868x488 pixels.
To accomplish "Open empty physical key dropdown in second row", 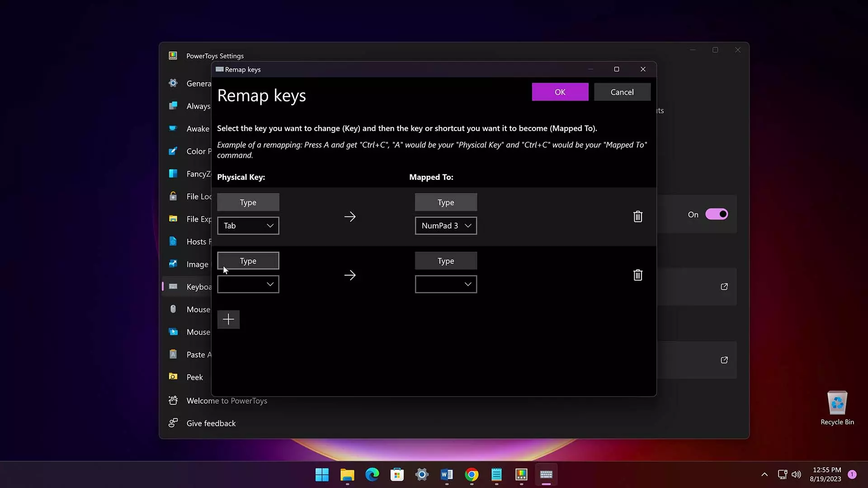I will coord(248,284).
